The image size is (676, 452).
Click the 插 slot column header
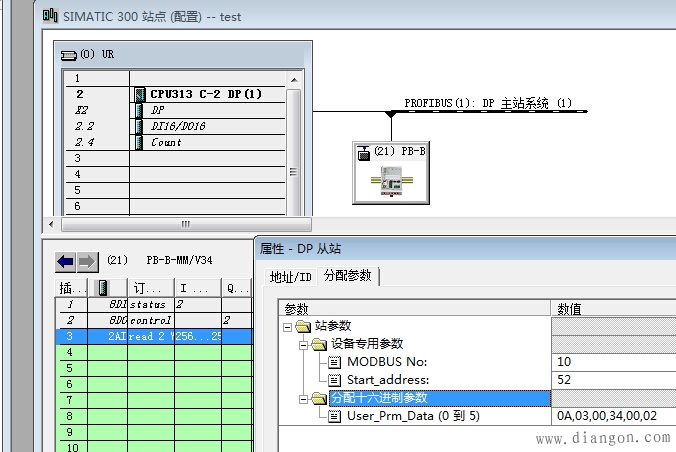[x=71, y=287]
